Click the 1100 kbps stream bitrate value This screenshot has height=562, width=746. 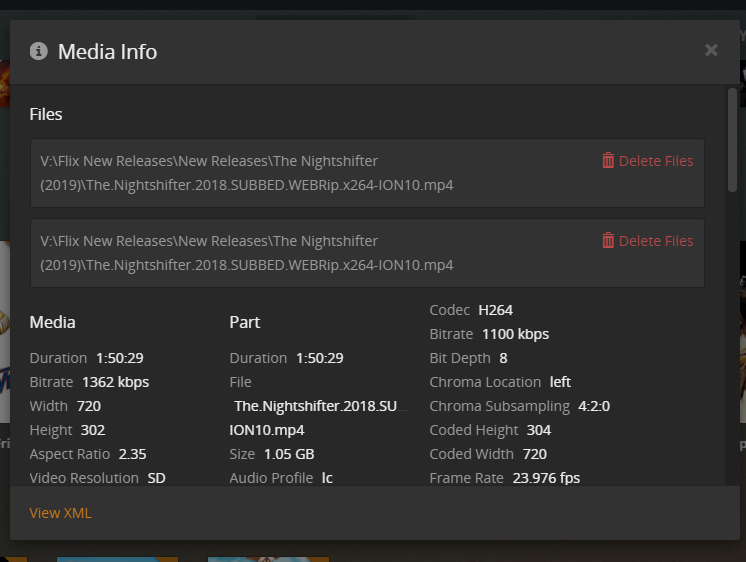(515, 334)
